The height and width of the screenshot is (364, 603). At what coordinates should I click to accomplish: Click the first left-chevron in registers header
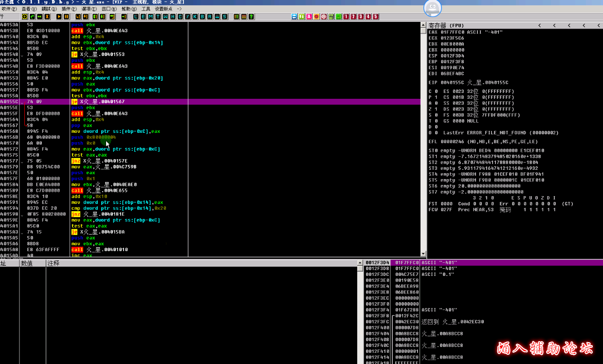539,25
